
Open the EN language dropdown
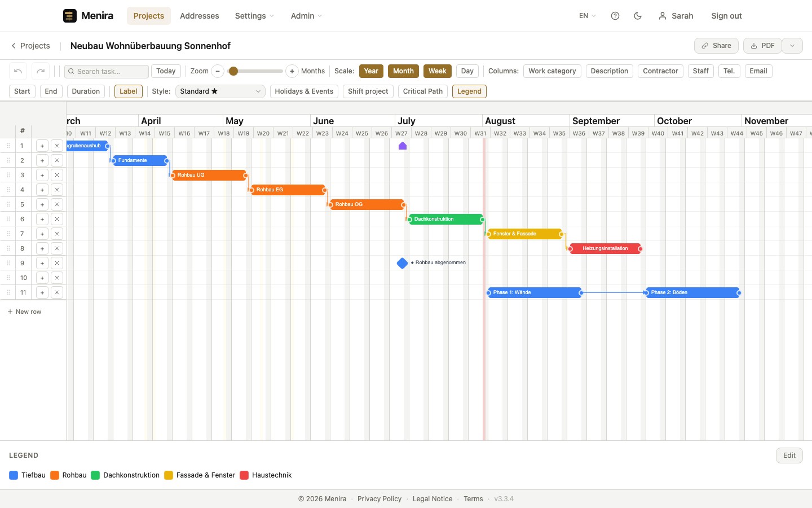pyautogui.click(x=587, y=16)
